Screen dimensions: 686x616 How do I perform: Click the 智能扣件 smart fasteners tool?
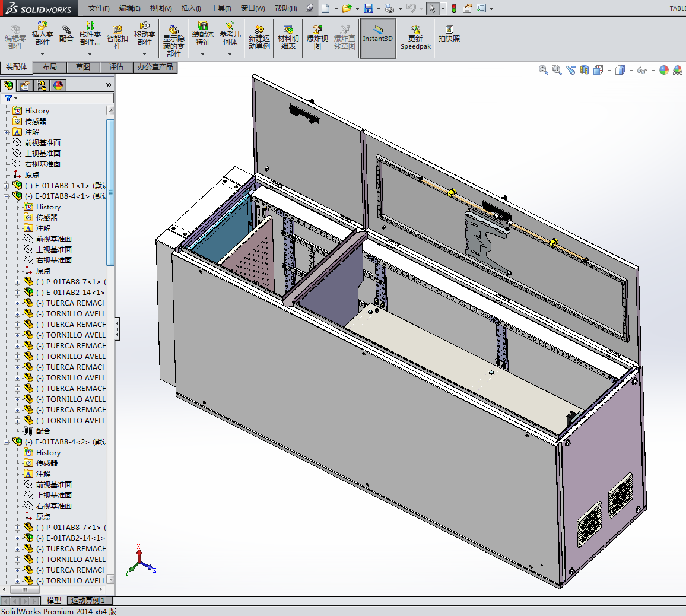coord(117,37)
